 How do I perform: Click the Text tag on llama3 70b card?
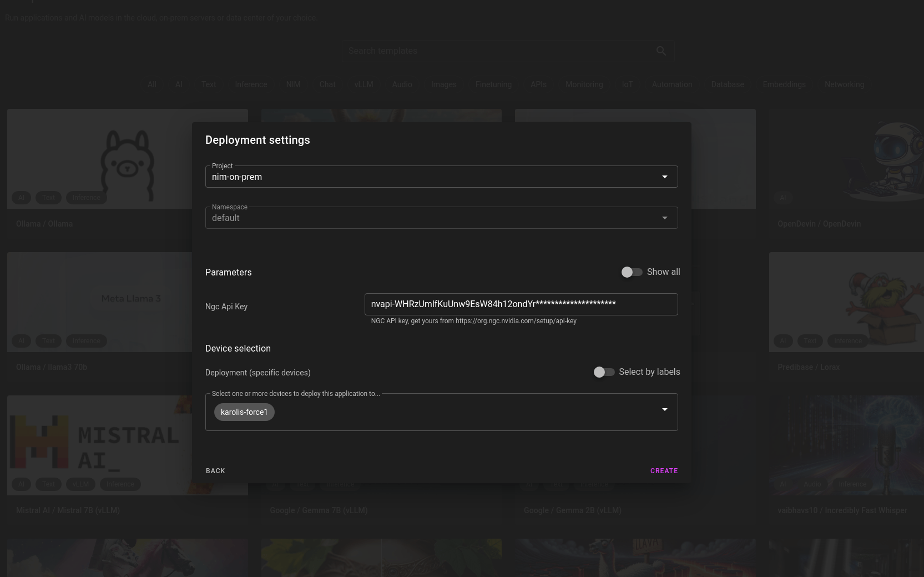[49, 341]
